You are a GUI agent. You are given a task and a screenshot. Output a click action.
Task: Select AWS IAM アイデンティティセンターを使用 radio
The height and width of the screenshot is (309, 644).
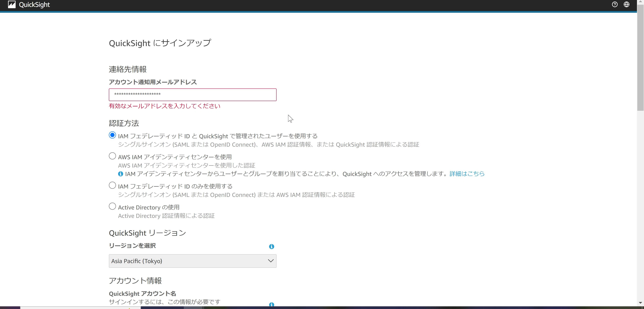click(113, 156)
